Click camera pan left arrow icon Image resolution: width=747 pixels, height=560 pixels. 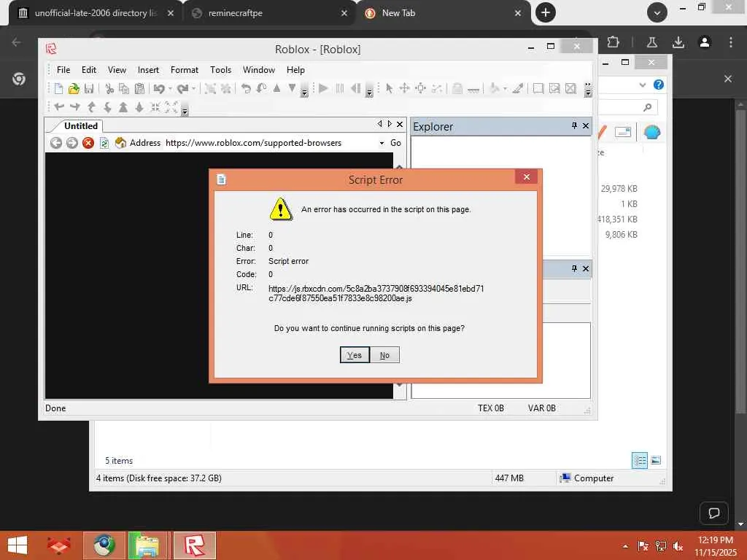59,107
